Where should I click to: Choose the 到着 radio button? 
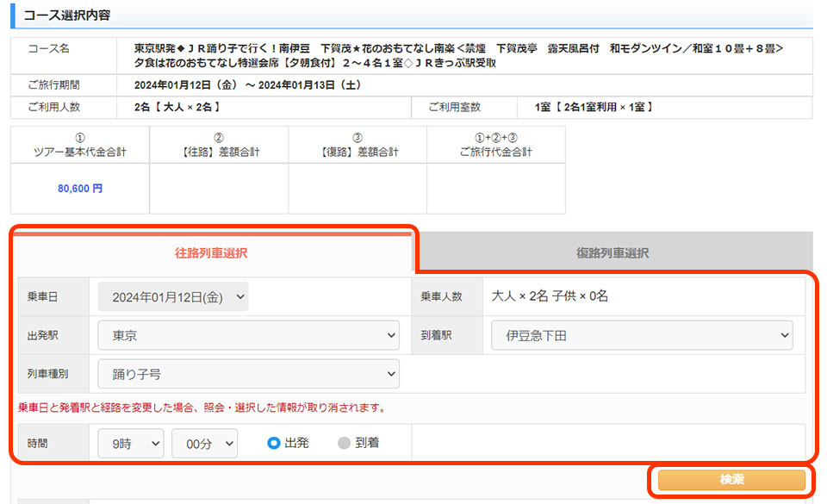coord(345,443)
